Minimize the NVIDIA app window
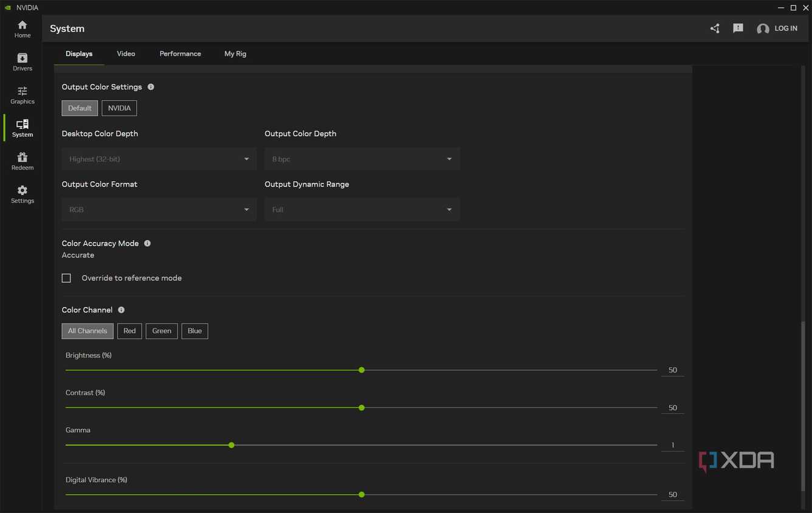Image resolution: width=812 pixels, height=513 pixels. [780, 8]
